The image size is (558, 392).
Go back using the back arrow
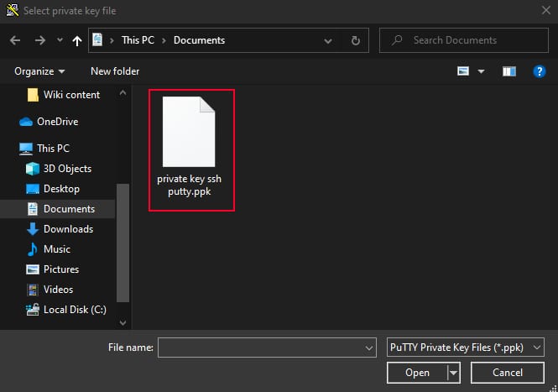point(15,40)
